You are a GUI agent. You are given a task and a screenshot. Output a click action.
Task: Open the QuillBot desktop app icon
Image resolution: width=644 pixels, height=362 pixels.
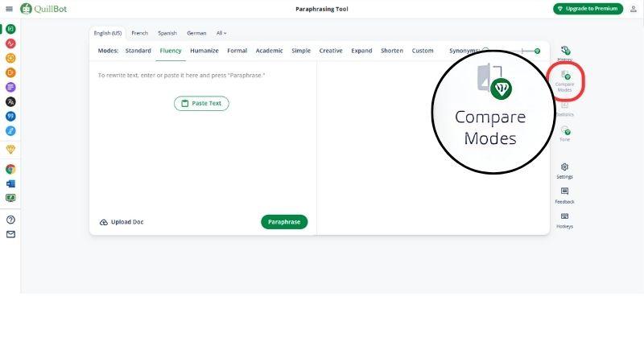(10, 198)
